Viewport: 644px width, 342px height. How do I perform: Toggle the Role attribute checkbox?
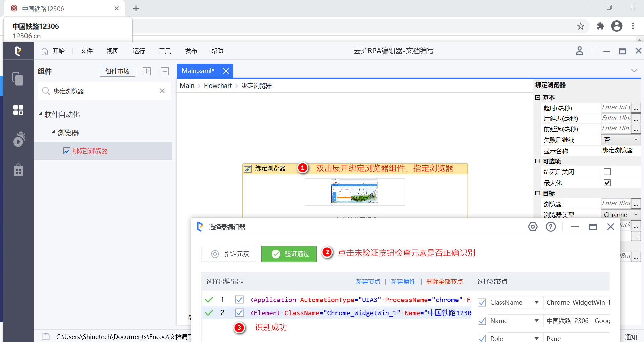coord(482,338)
